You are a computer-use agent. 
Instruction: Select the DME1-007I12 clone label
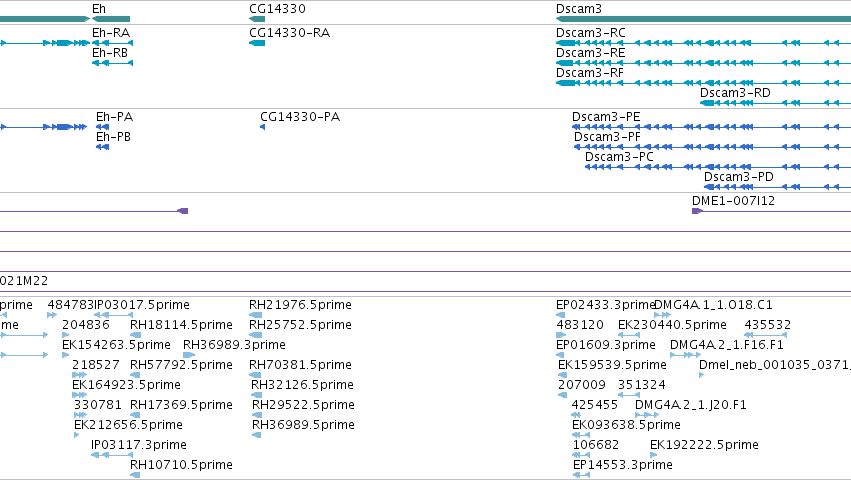733,201
